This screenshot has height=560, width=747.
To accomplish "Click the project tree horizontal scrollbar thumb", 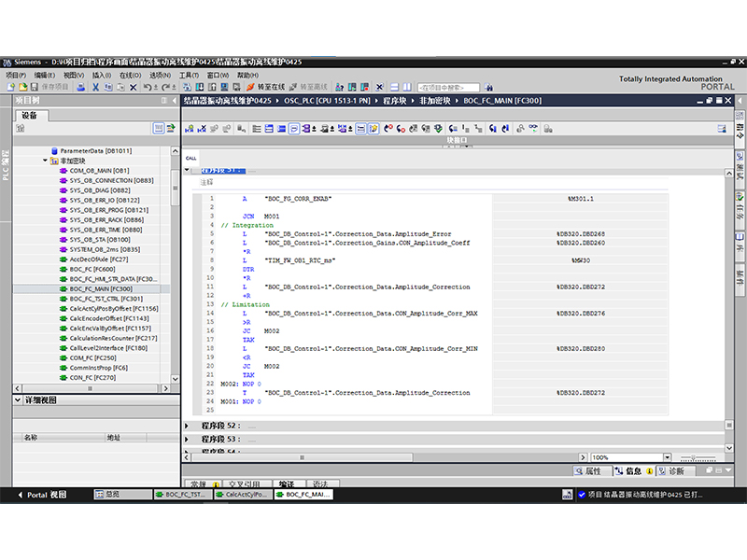I will 90,388.
